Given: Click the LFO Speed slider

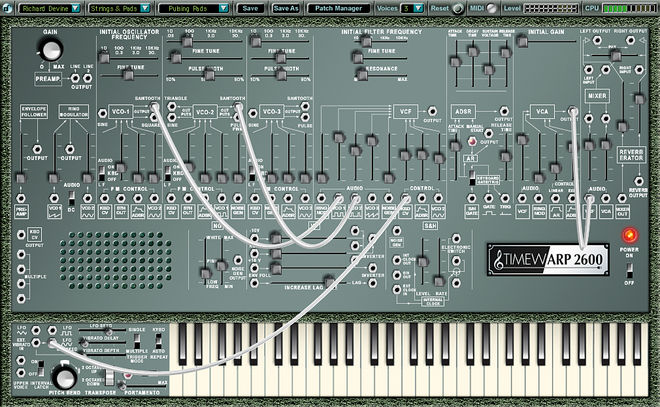Looking at the screenshot, I should point(102,332).
